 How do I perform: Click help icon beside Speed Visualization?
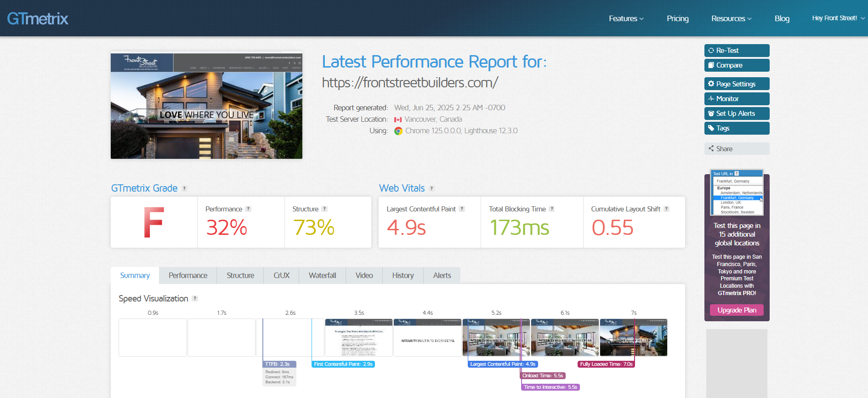pos(195,298)
